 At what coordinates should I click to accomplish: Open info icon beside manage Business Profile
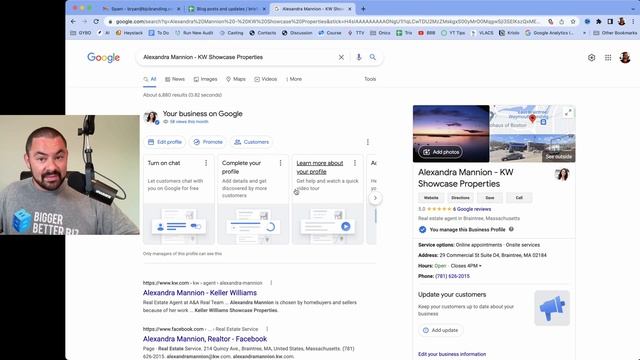511,229
